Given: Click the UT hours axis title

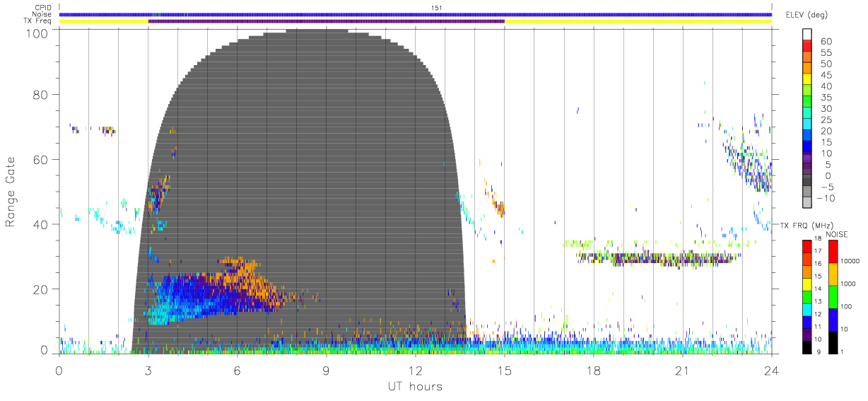Looking at the screenshot, I should [x=414, y=386].
